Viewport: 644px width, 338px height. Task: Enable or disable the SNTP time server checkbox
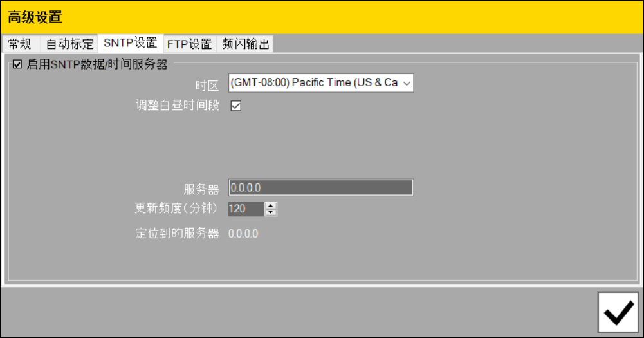click(x=17, y=64)
